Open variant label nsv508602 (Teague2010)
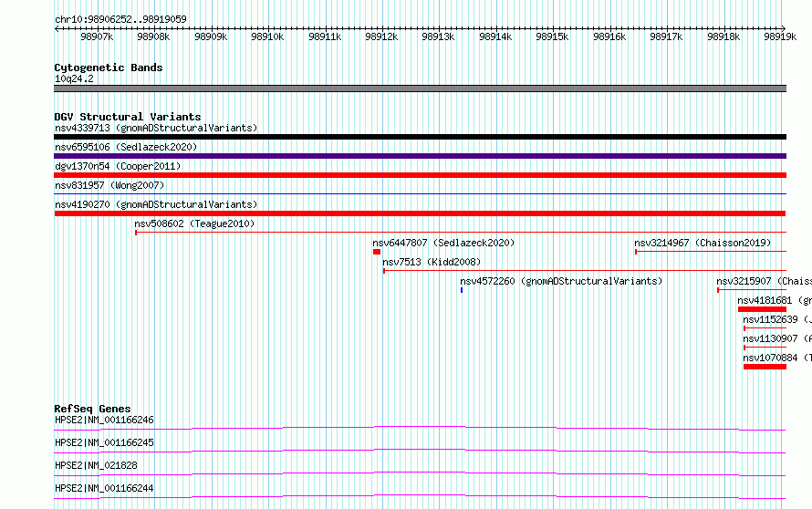Screen dimensions: 812x509 194,223
